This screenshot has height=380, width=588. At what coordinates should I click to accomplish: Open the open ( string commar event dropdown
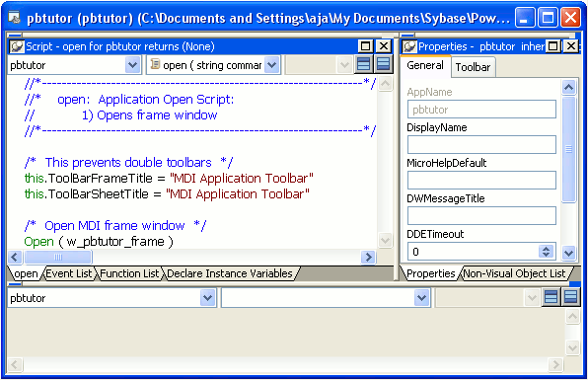272,65
